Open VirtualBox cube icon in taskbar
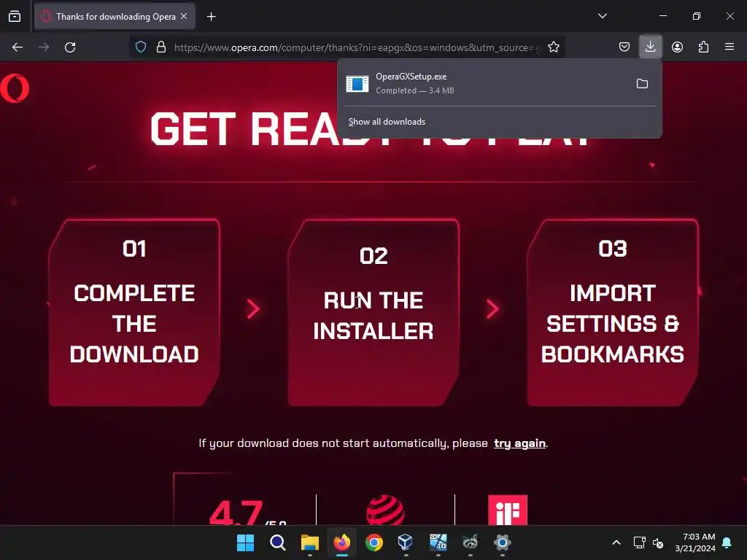This screenshot has height=560, width=747. tap(406, 542)
